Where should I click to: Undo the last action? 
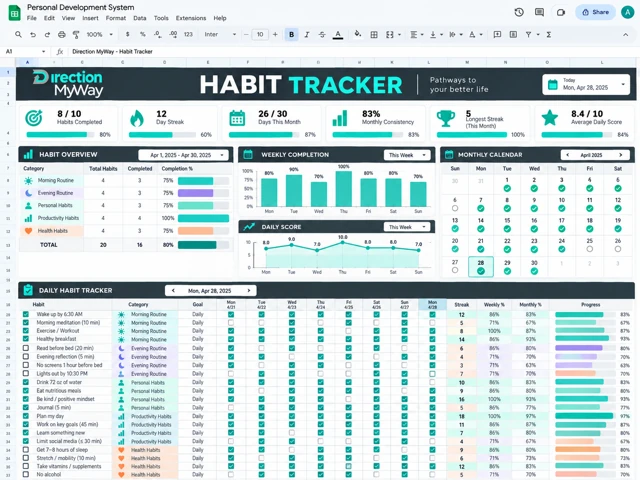pyautogui.click(x=33, y=35)
